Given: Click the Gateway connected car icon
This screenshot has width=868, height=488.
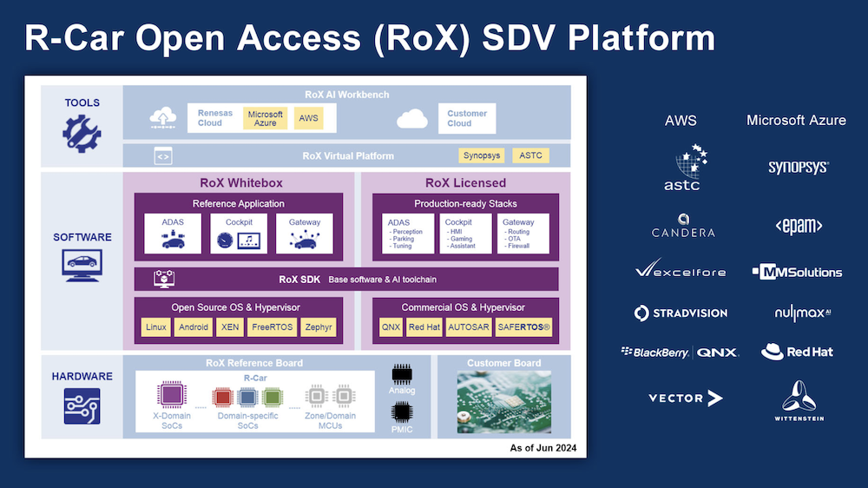Looking at the screenshot, I should [x=305, y=240].
